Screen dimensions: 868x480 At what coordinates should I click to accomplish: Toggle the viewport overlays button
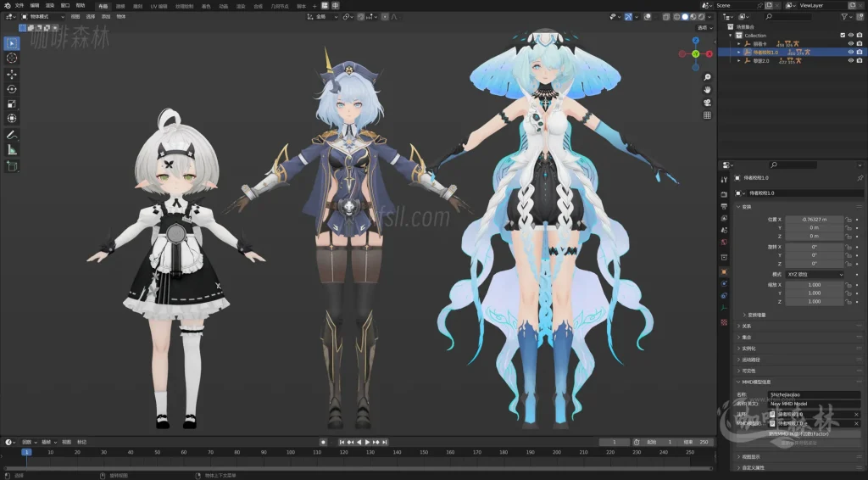(647, 17)
